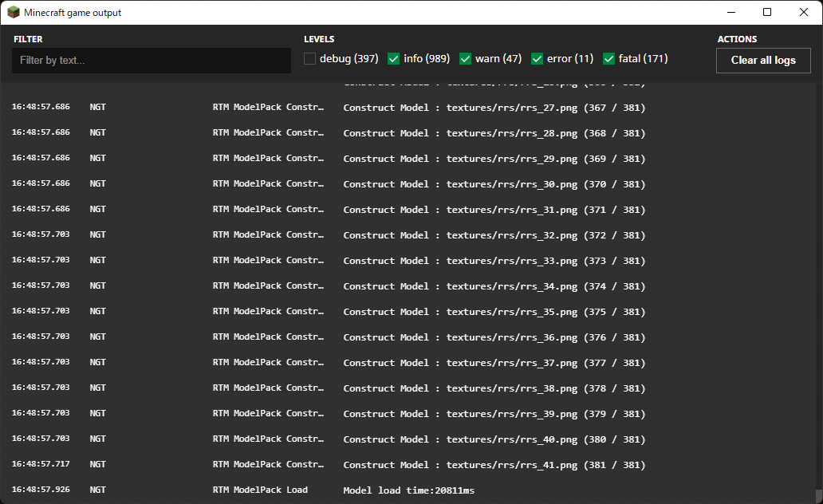
Task: Select log line for rrs_34.png (374 / 381)
Action: (x=408, y=285)
